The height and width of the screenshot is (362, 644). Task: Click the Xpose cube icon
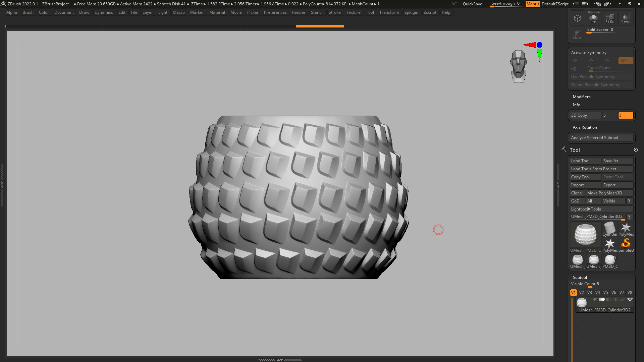click(x=577, y=18)
